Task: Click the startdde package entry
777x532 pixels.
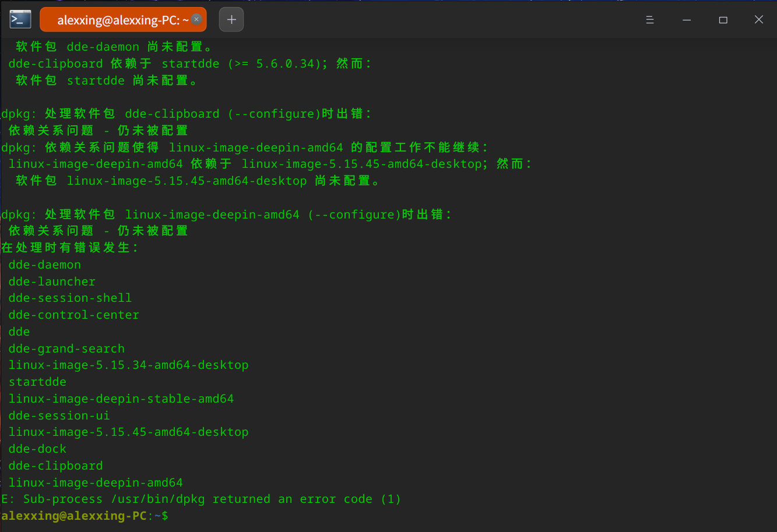Action: 37,382
